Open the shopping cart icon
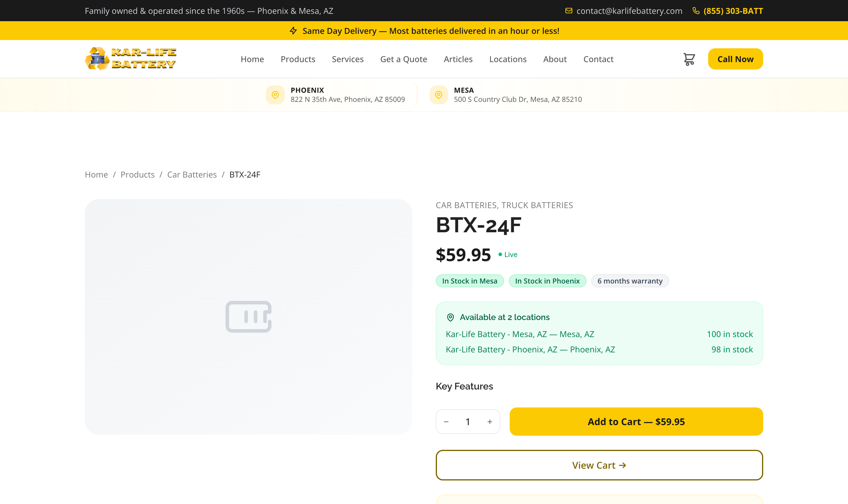 (x=689, y=59)
